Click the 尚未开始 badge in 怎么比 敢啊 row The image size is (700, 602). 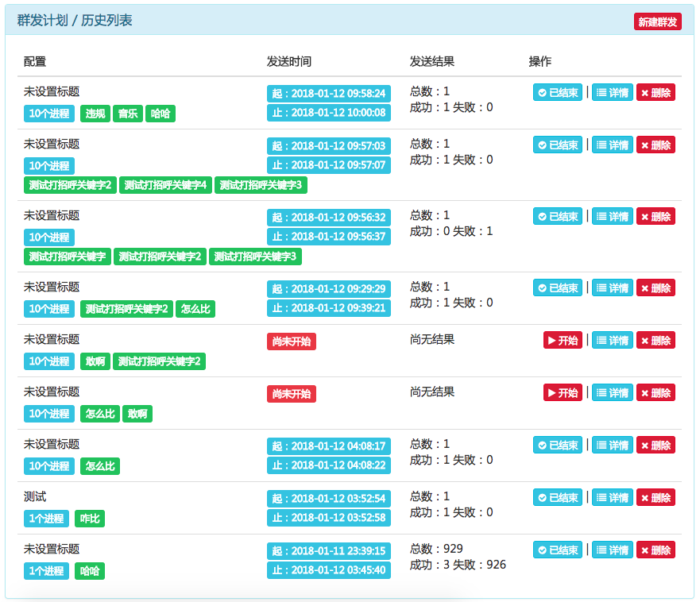(292, 394)
